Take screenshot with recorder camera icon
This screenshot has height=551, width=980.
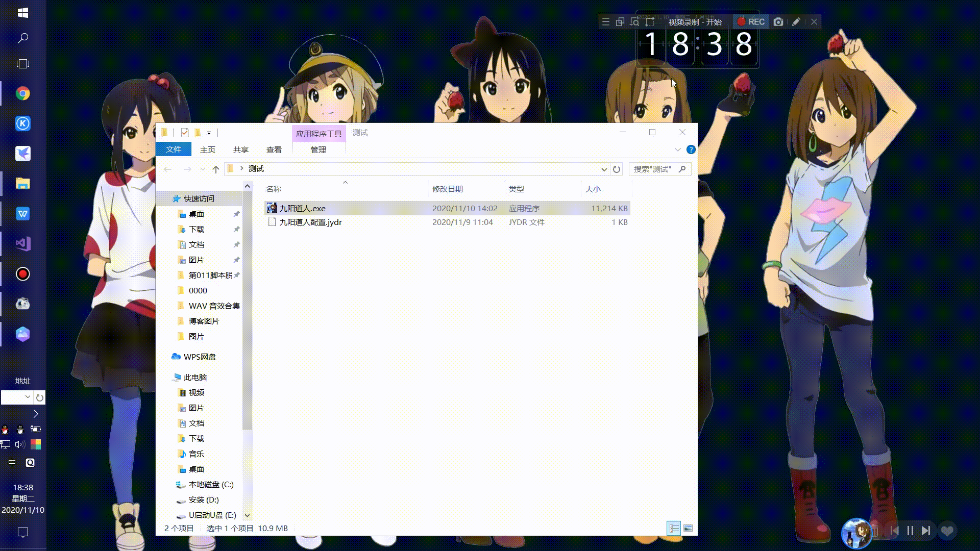coord(778,22)
